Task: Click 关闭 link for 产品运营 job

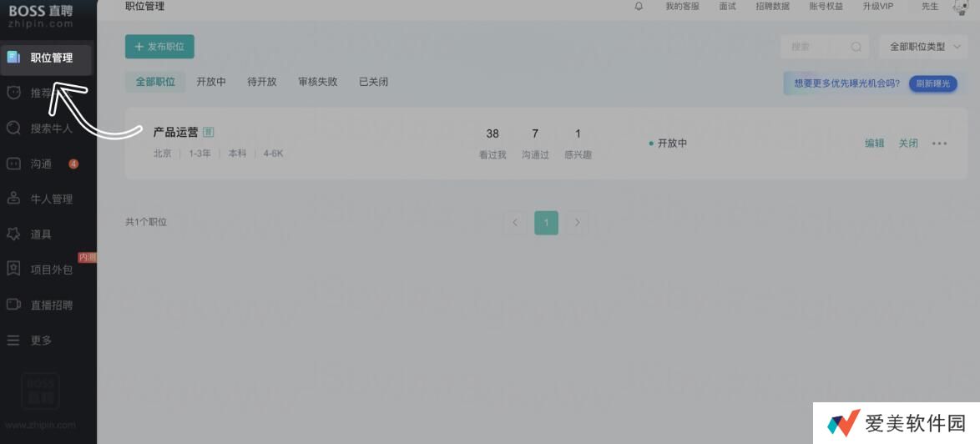Action: 907,144
